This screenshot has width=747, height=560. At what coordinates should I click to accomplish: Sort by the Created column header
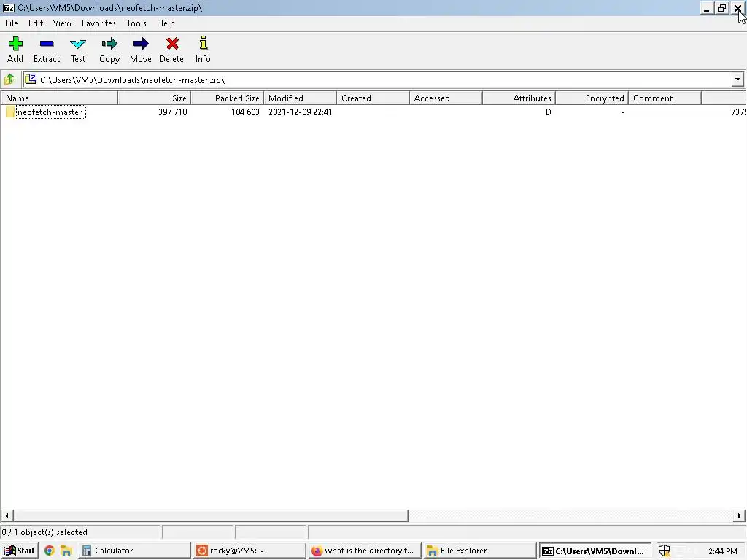coord(373,98)
